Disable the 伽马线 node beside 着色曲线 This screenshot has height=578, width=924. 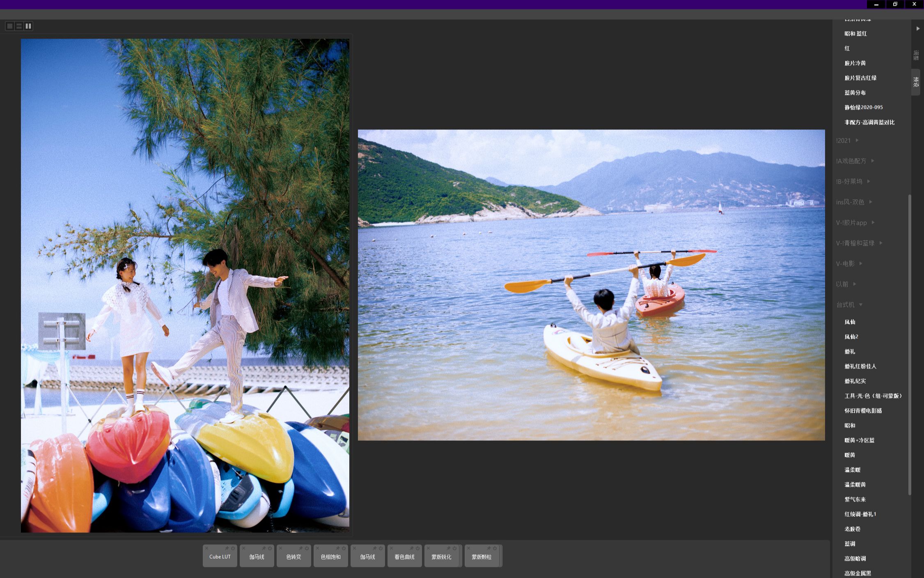click(381, 548)
